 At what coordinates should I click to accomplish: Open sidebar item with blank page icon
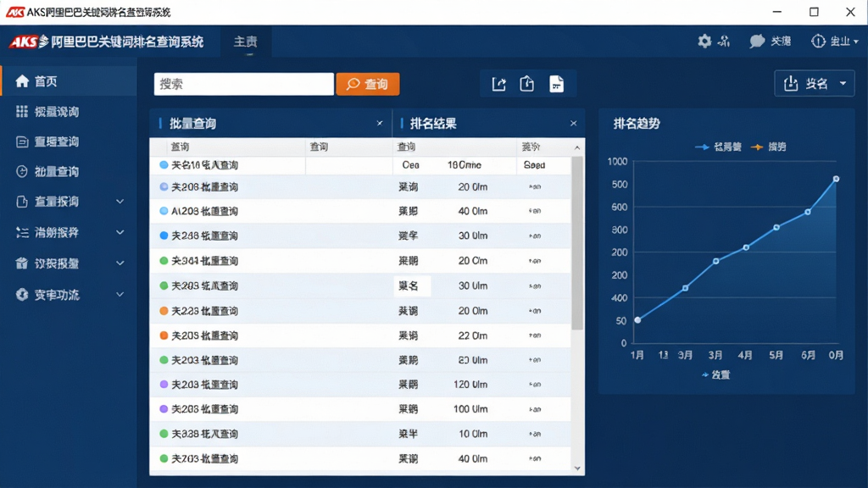(x=68, y=202)
